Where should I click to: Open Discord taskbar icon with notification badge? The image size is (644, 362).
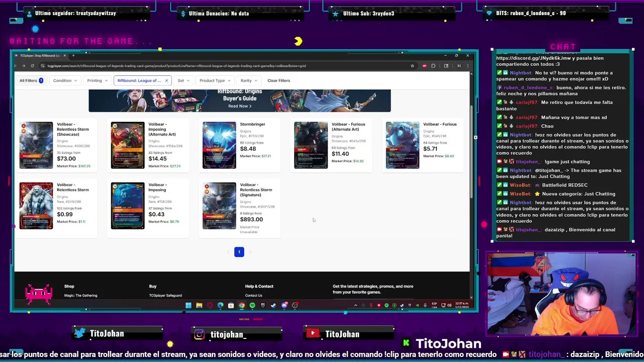coord(284,305)
